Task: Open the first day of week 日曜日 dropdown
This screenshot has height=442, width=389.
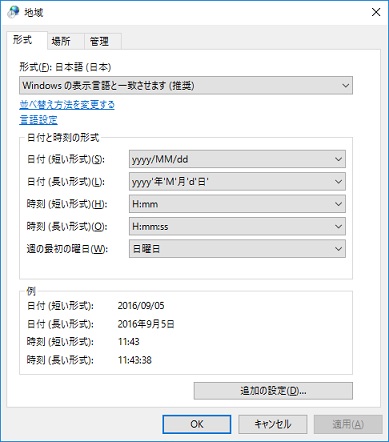Action: (237, 249)
